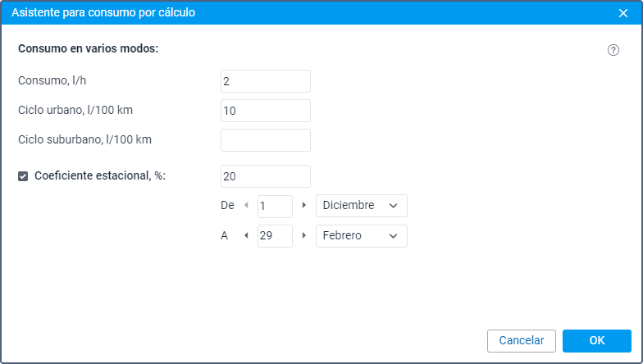Increase the 'A' end day with right arrow
Image resolution: width=643 pixels, height=364 pixels.
click(x=304, y=236)
